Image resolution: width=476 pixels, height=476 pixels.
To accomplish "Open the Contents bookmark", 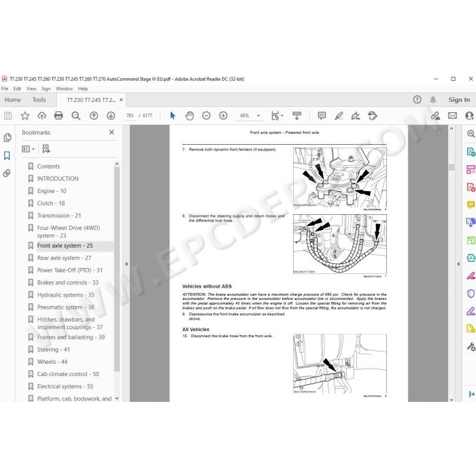I will [48, 167].
